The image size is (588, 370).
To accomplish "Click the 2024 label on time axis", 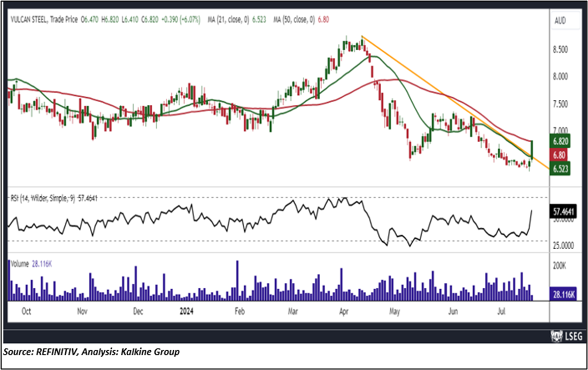I will [x=187, y=312].
